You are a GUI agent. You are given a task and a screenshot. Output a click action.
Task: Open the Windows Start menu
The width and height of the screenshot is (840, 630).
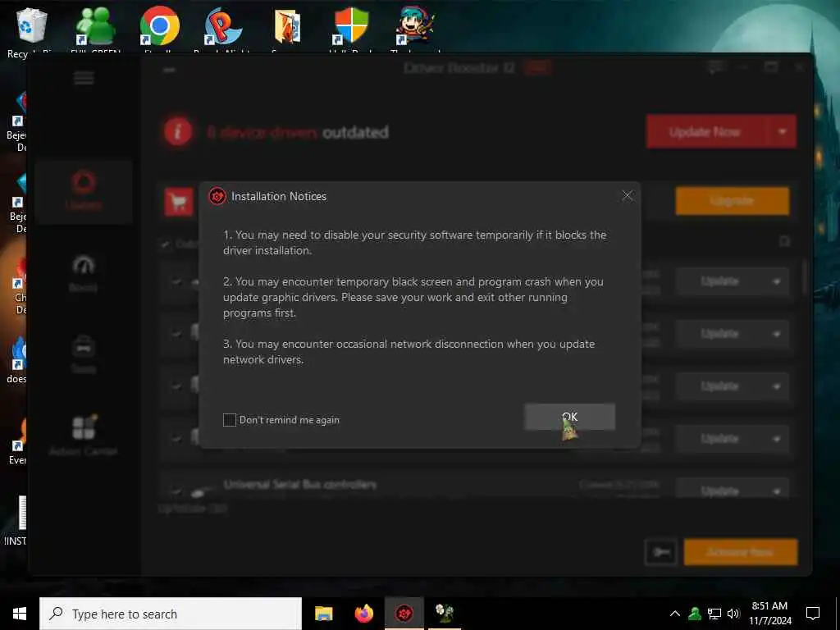click(x=20, y=614)
